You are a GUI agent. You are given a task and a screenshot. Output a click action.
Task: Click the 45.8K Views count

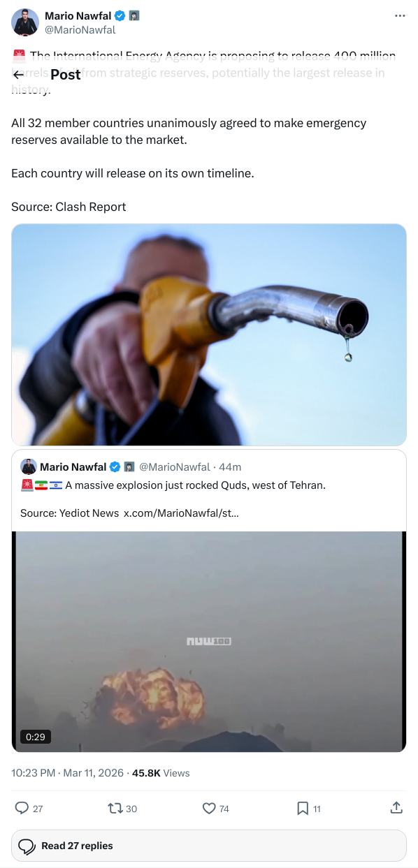click(x=161, y=773)
